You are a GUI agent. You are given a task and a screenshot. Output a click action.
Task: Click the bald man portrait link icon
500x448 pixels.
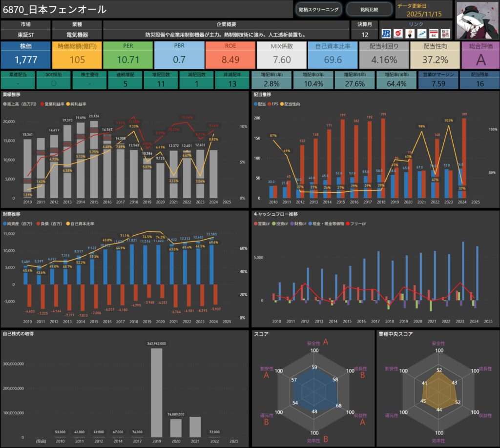pos(410,33)
